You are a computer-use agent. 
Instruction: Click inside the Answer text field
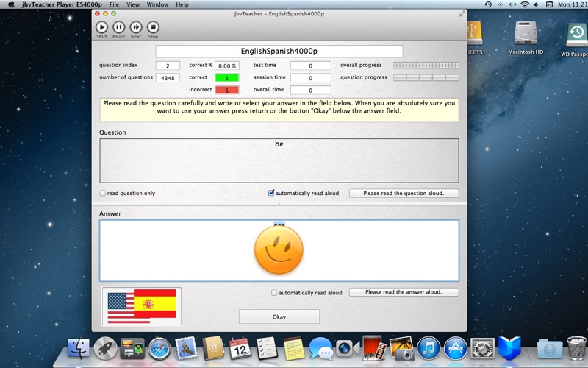[279, 250]
